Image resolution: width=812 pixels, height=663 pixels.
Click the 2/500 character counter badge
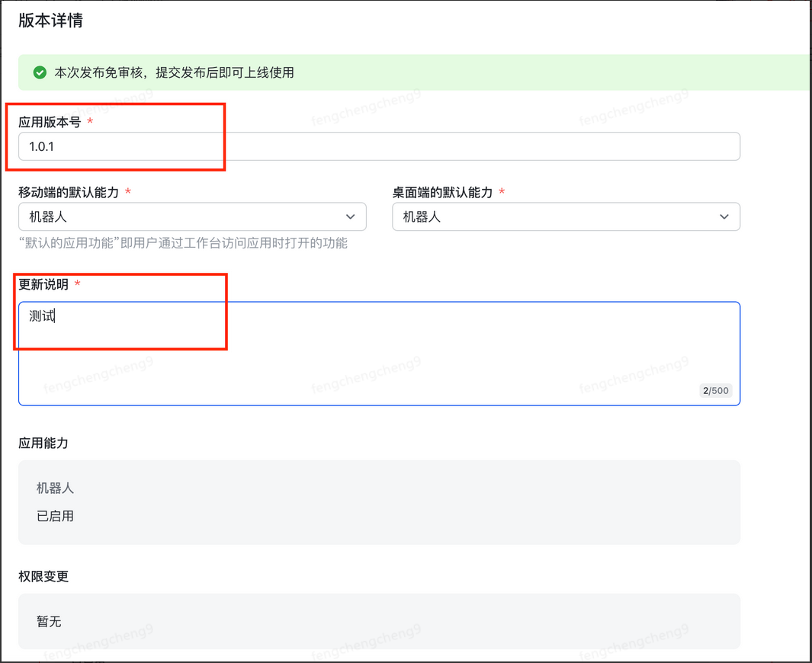(x=715, y=390)
